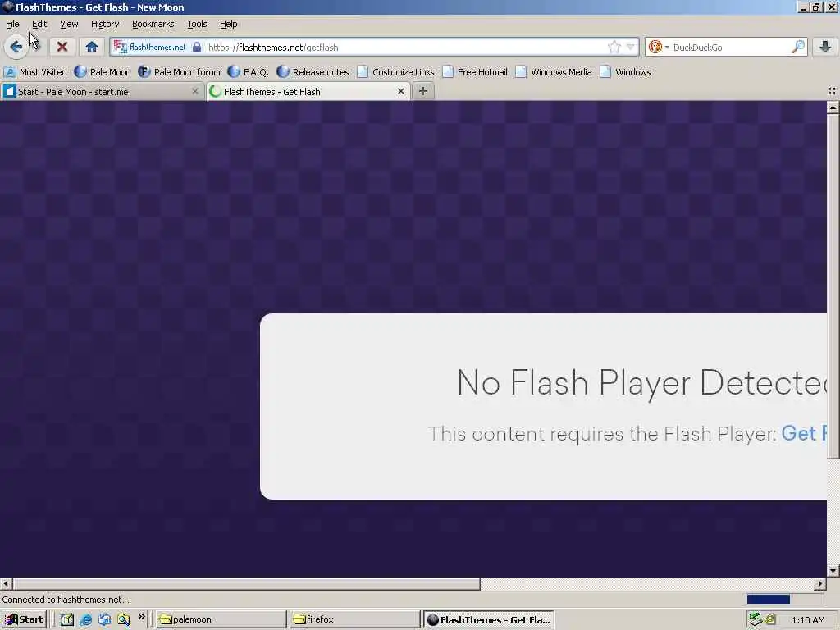Launch Internet Explorer from quick launch

pyautogui.click(x=85, y=619)
